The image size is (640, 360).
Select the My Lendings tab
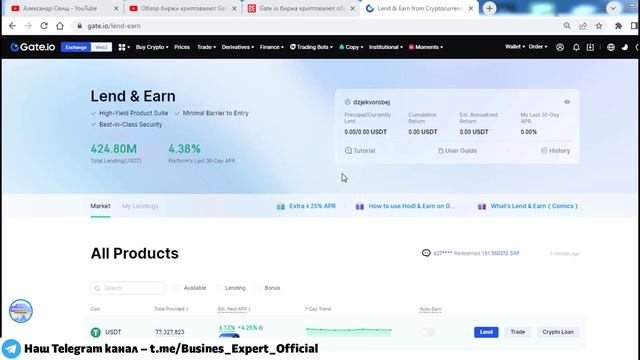coord(140,206)
